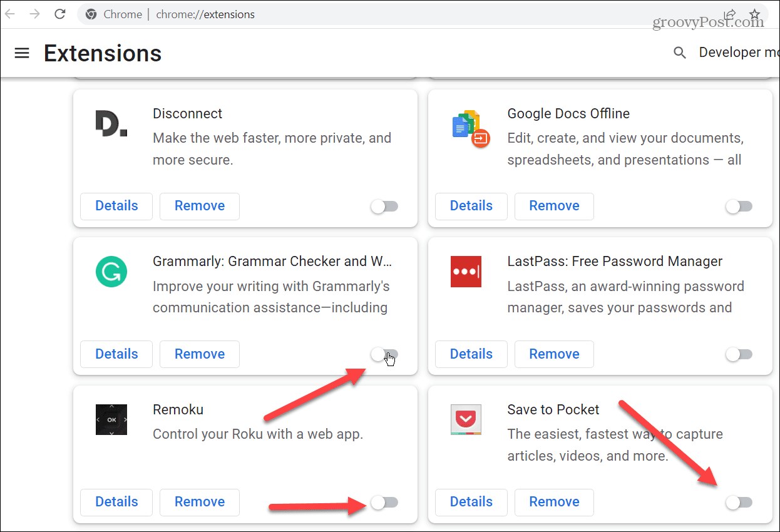
Task: Go back using the browser back arrow
Action: pos(10,14)
